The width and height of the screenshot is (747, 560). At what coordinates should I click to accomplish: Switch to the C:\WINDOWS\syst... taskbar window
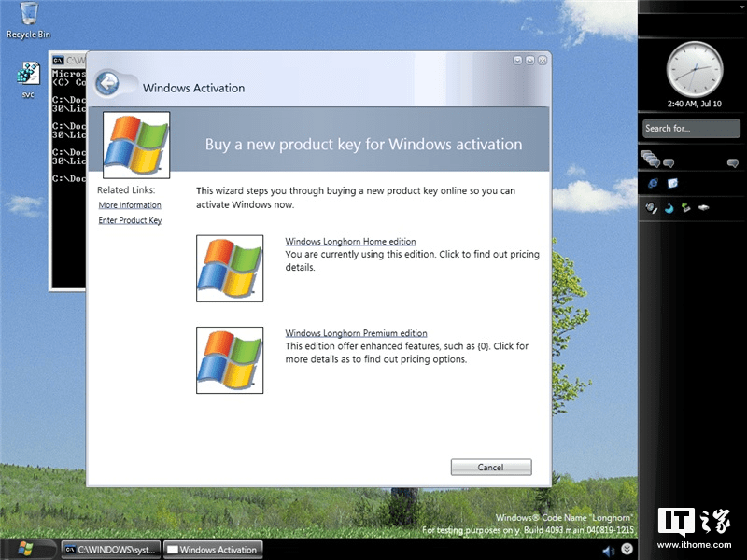[109, 550]
